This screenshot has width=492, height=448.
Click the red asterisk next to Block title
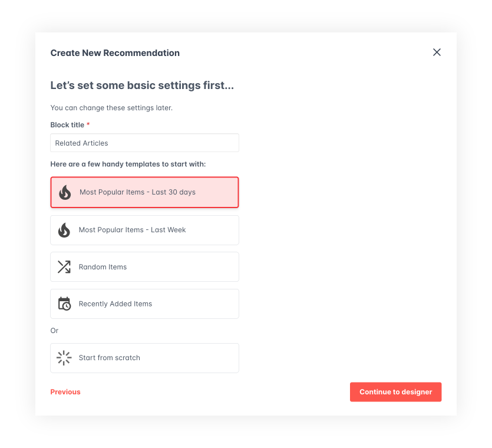coord(88,124)
